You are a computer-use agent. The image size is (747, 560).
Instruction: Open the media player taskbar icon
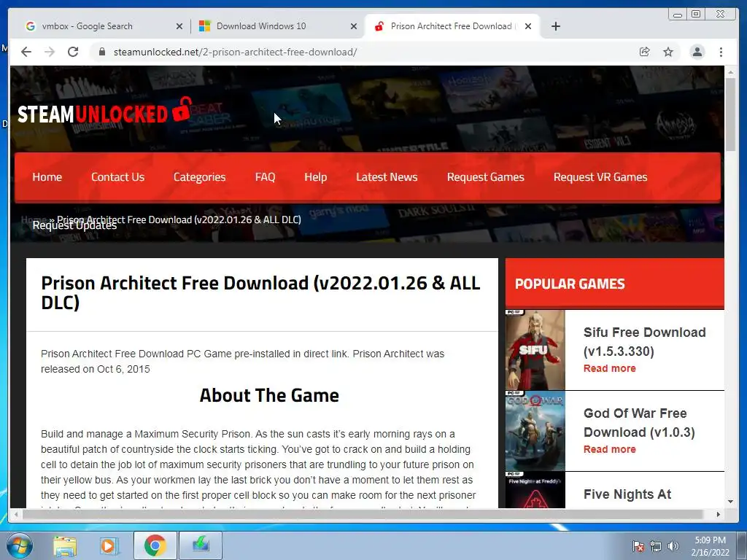109,545
